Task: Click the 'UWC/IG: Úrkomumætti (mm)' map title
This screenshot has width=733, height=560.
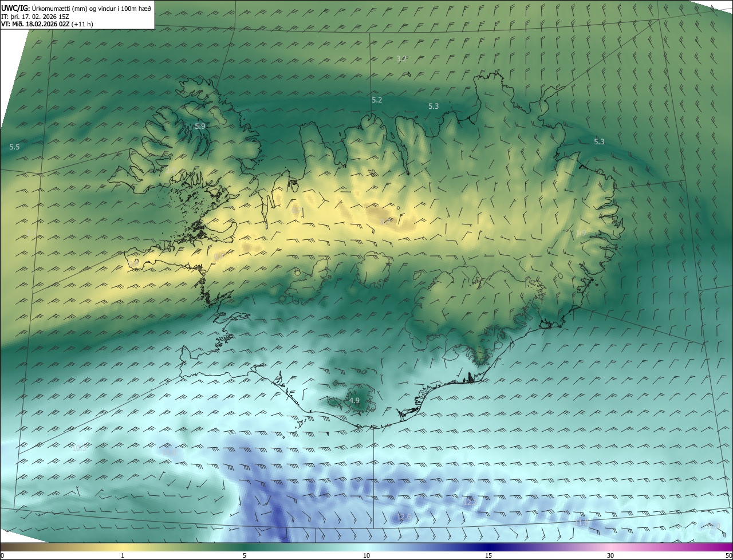Action: click(76, 7)
